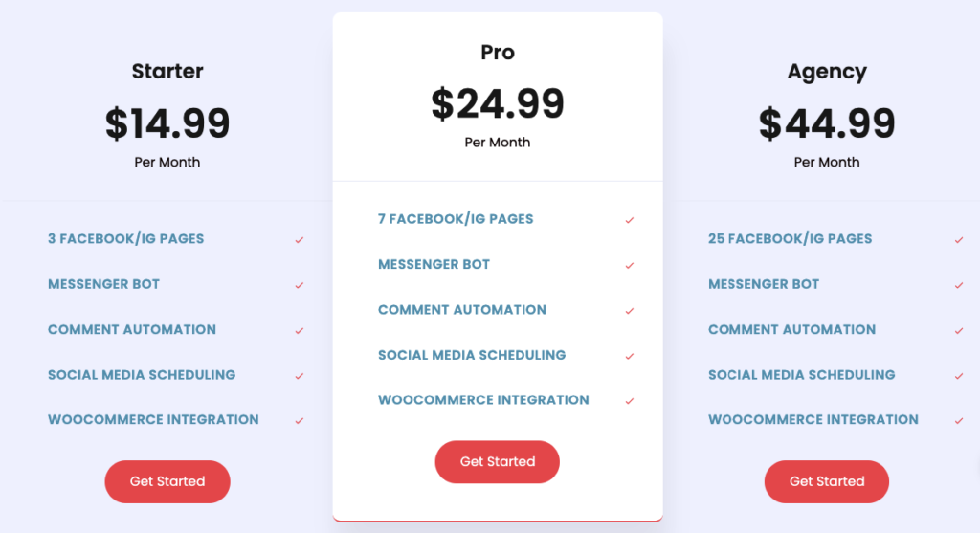Click checkmark beside 25 Facebook/IG Pages
The width and height of the screenshot is (980, 533).
pos(959,240)
